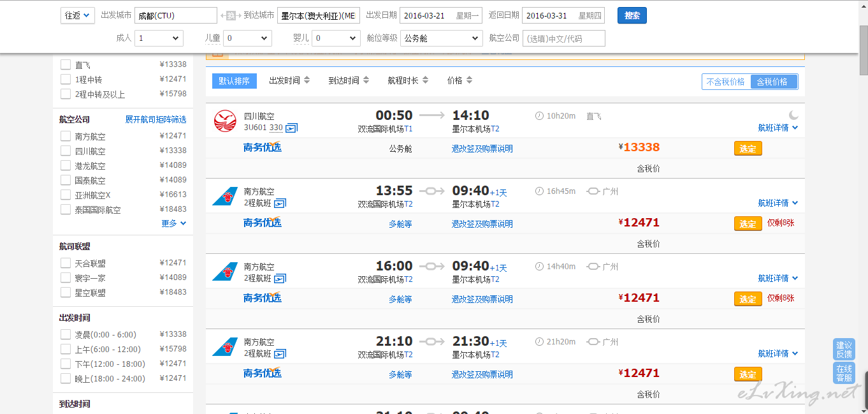The height and width of the screenshot is (414, 868).
Task: Click 选定 for the ¥13338 Sichuan flight
Action: tap(748, 149)
